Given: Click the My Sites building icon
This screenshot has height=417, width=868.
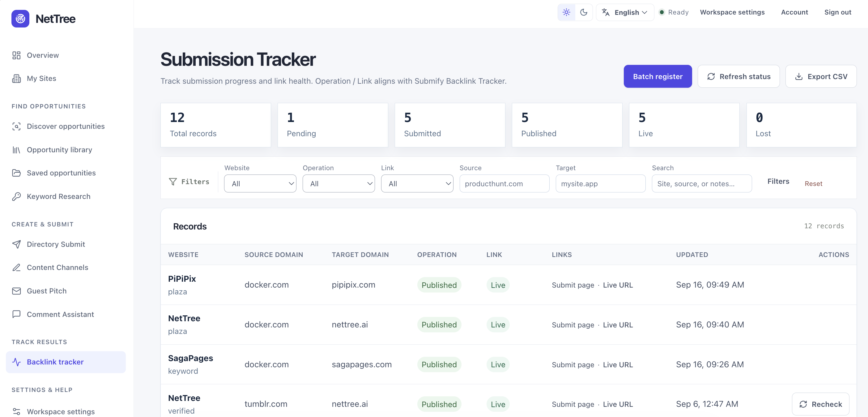Looking at the screenshot, I should [16, 78].
